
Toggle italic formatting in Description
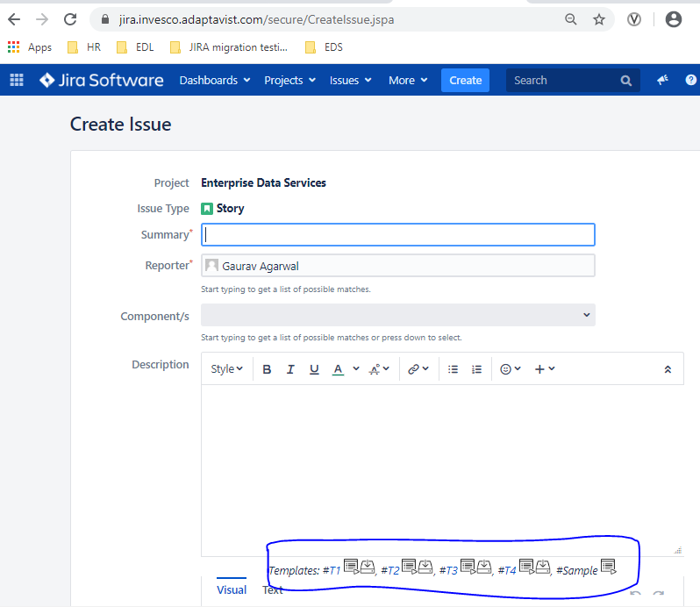(x=290, y=369)
